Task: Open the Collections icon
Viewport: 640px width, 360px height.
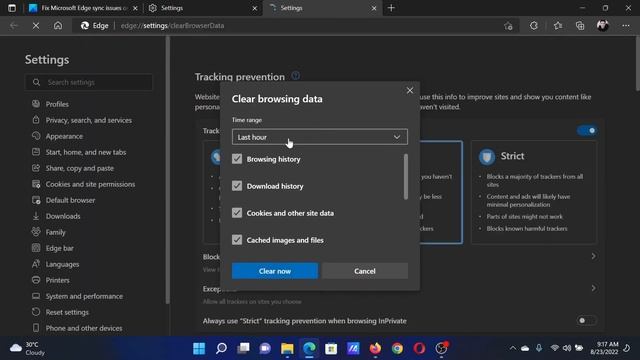Action: coord(580,26)
